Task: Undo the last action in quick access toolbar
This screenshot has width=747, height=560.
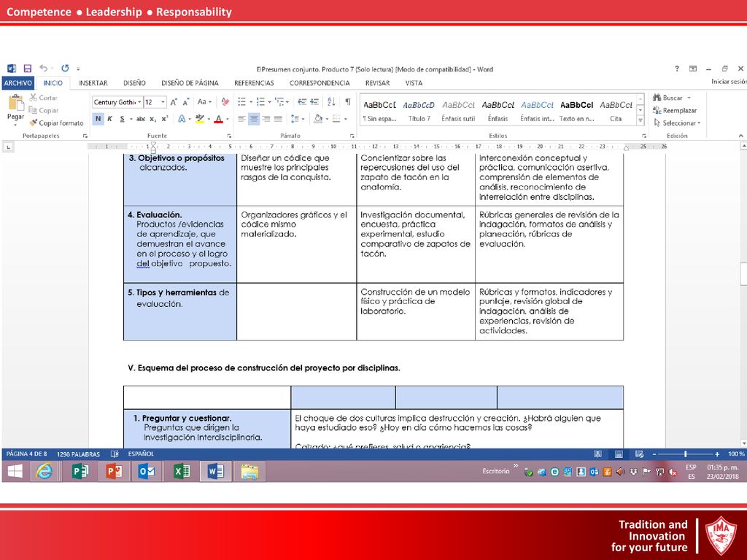Action: (43, 68)
